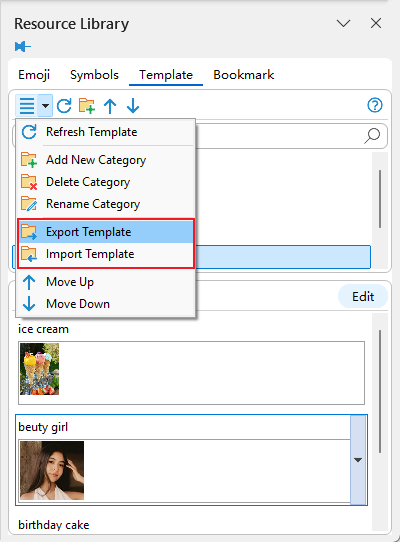The image size is (400, 542).
Task: Click the beuty girl template label
Action: pyautogui.click(x=43, y=427)
